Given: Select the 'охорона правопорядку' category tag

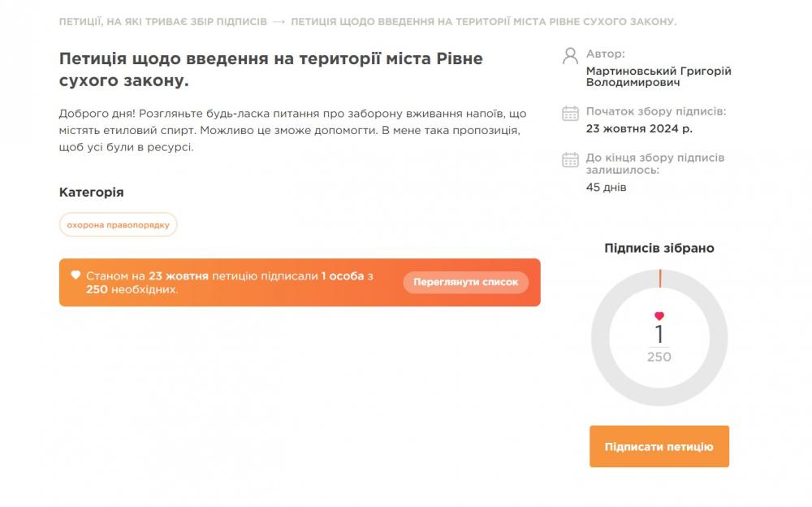Looking at the screenshot, I should coord(119,225).
